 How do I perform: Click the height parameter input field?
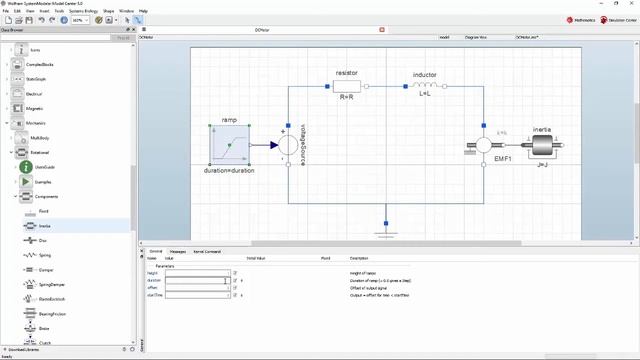pyautogui.click(x=198, y=273)
